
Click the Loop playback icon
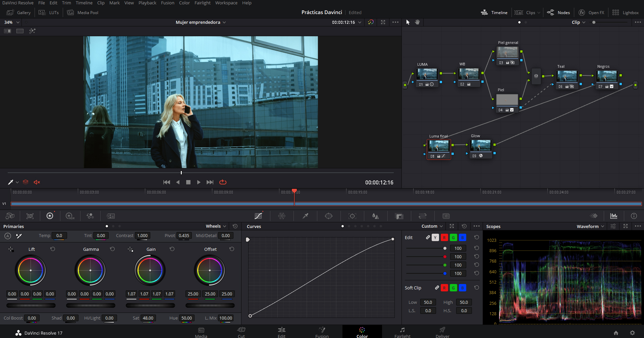[x=223, y=182]
